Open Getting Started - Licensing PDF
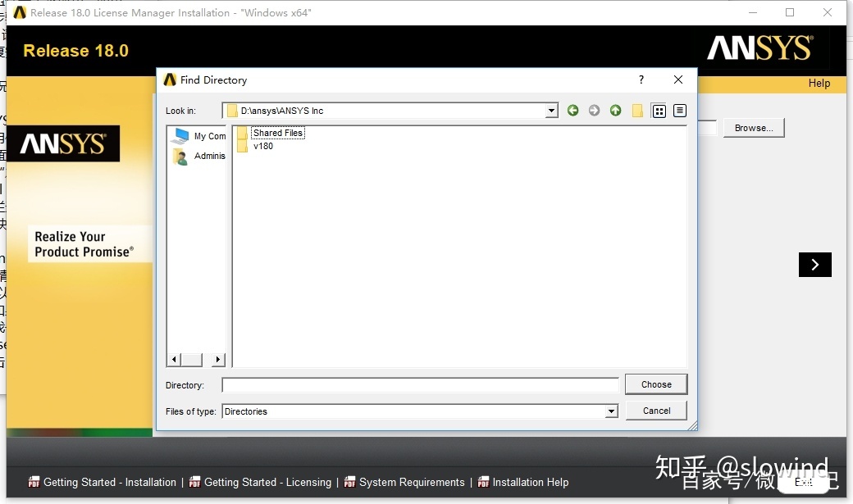Image resolution: width=853 pixels, height=504 pixels. point(260,482)
